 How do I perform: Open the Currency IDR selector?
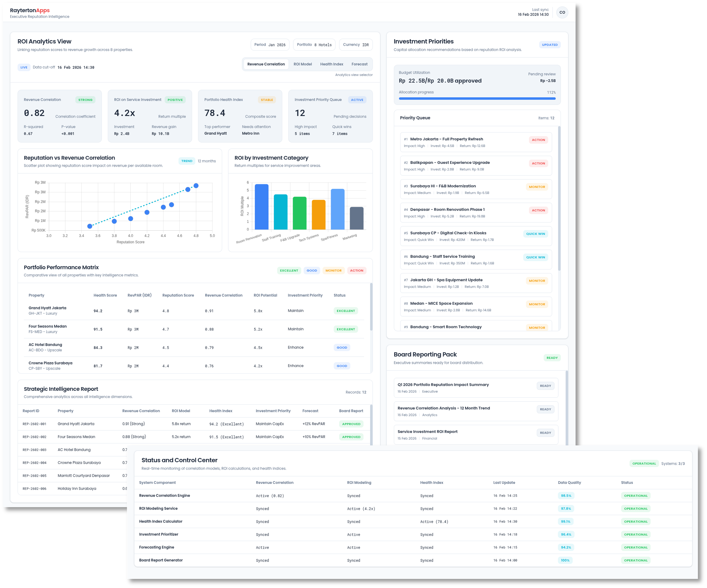point(355,45)
